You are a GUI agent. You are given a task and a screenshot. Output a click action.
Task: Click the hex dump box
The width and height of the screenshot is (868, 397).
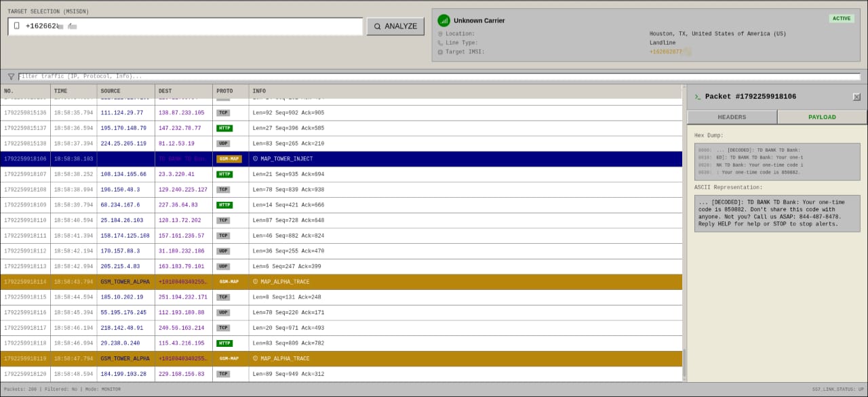coord(777,161)
